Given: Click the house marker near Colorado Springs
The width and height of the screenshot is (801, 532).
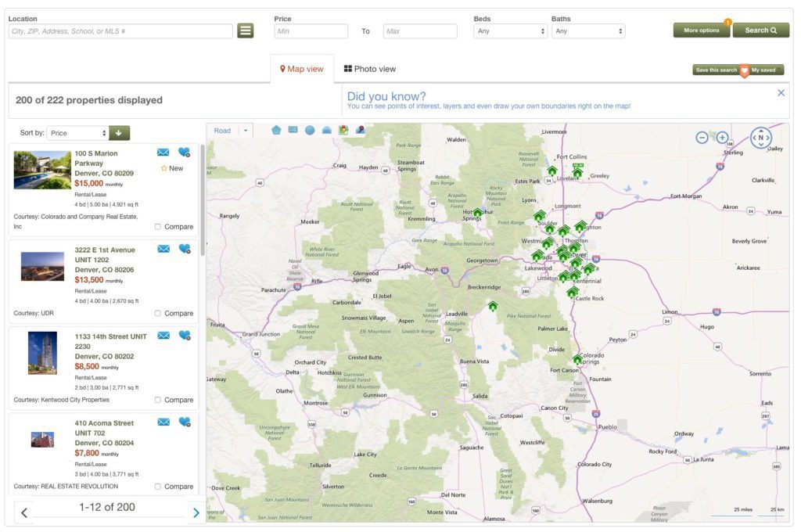Looking at the screenshot, I should pos(577,359).
